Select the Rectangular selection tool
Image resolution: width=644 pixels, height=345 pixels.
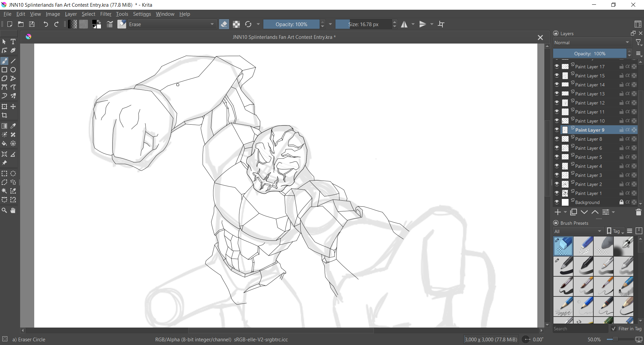(4, 174)
